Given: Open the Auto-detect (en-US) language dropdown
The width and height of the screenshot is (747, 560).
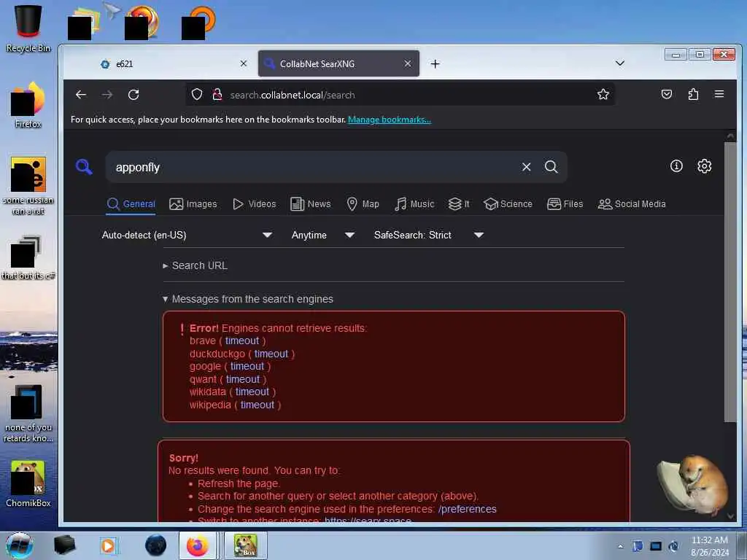Looking at the screenshot, I should 187,236.
